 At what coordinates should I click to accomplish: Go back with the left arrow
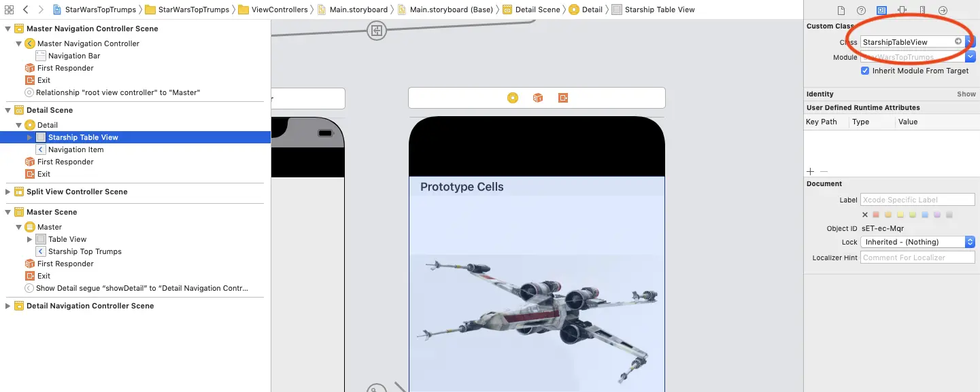(x=26, y=10)
